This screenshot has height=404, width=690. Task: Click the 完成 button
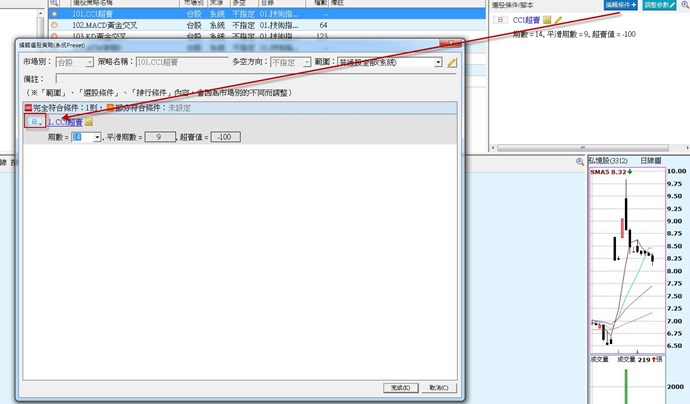(x=401, y=387)
